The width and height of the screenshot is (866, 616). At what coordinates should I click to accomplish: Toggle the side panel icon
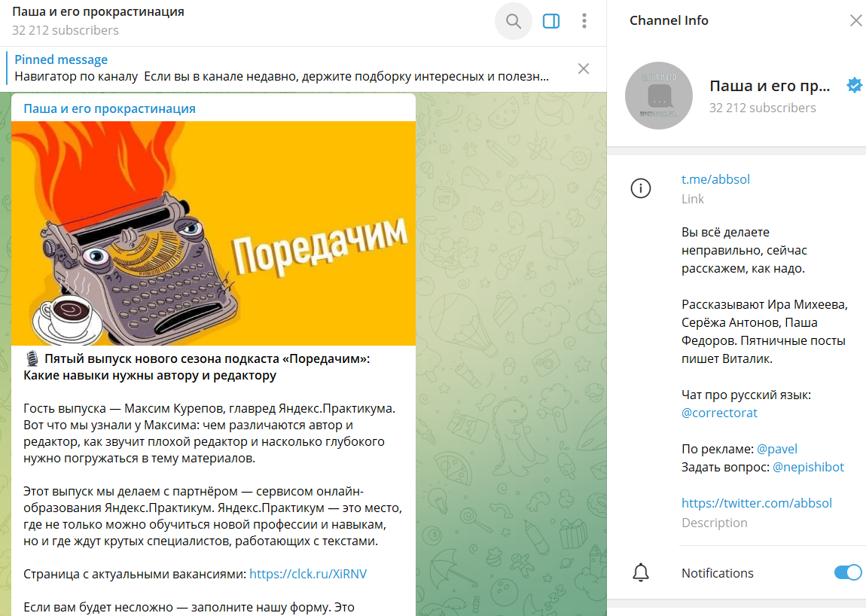[x=551, y=21]
